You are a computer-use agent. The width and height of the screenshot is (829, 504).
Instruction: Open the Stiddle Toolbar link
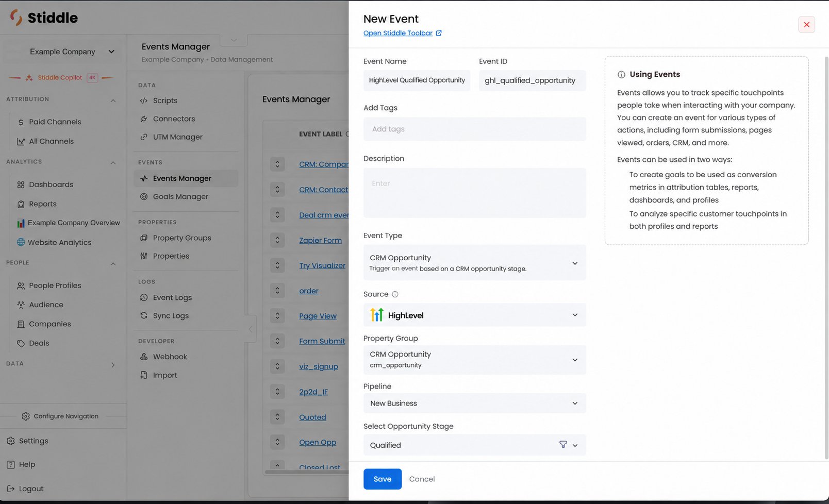pyautogui.click(x=398, y=33)
